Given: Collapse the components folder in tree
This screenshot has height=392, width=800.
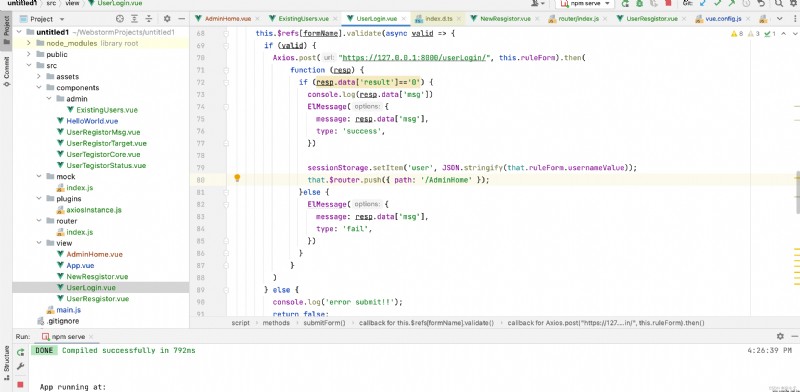Looking at the screenshot, I should click(39, 88).
